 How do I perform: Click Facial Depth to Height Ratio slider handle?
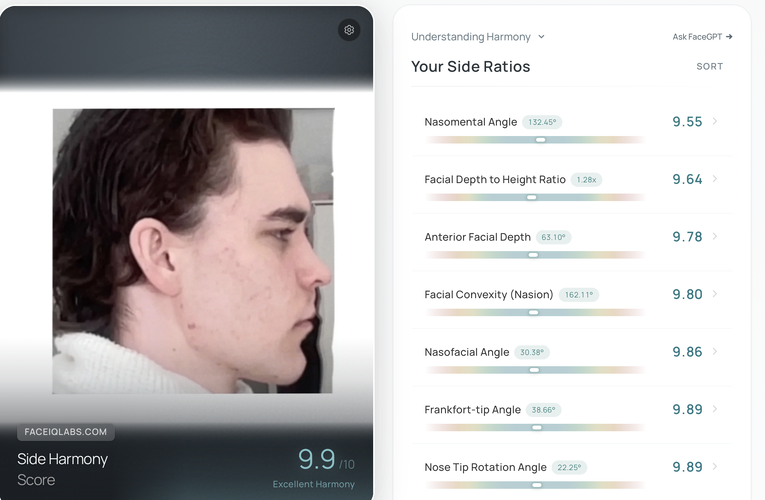tap(532, 198)
